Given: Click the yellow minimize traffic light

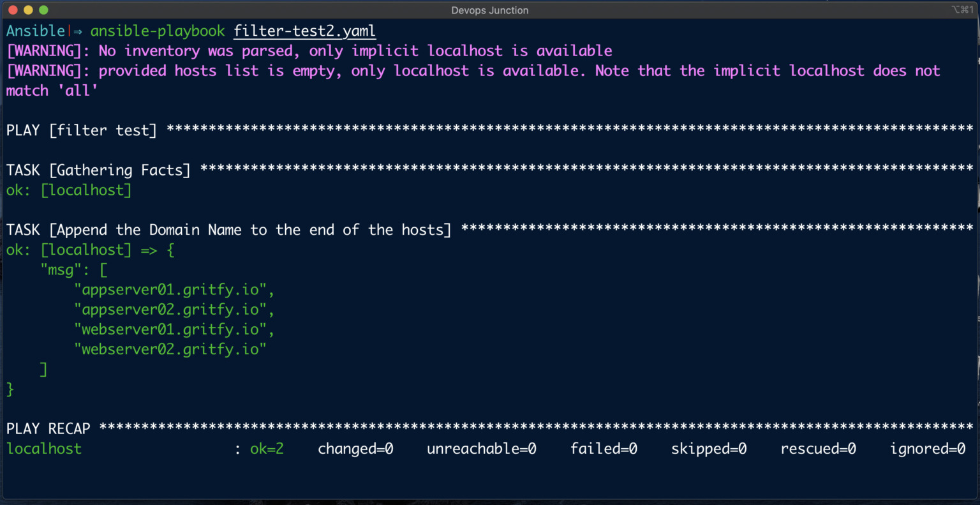Looking at the screenshot, I should click(28, 10).
